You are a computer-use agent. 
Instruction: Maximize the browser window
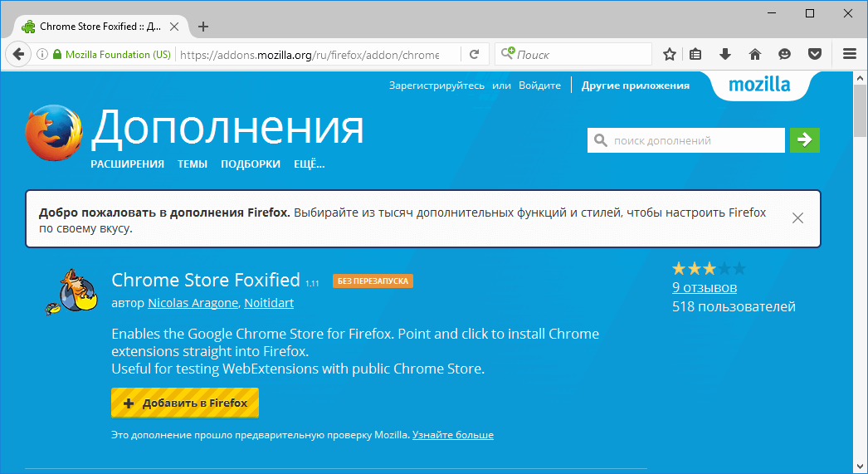pos(810,13)
